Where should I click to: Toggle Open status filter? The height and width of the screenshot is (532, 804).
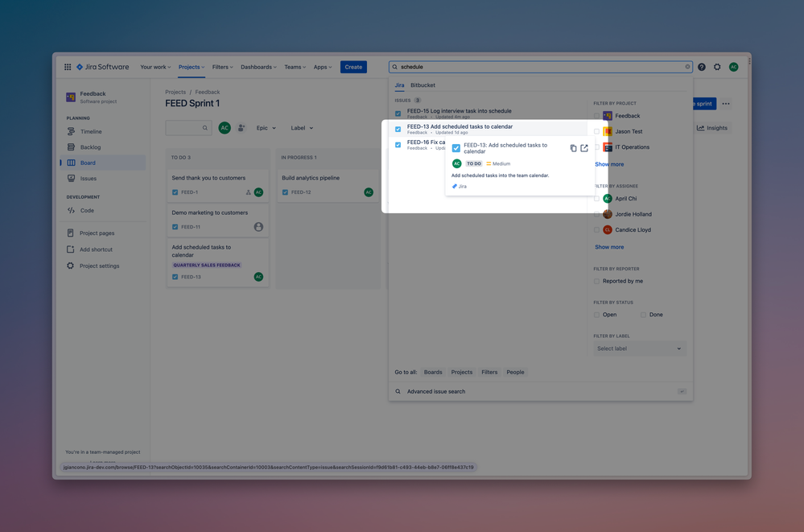pos(596,315)
